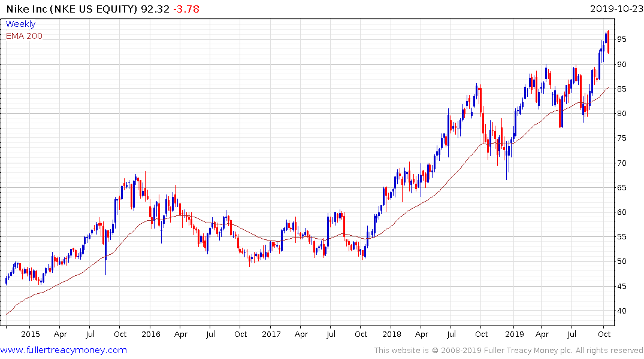The height and width of the screenshot is (359, 644).
Task: Click the 70 price axis label
Action: 621,163
